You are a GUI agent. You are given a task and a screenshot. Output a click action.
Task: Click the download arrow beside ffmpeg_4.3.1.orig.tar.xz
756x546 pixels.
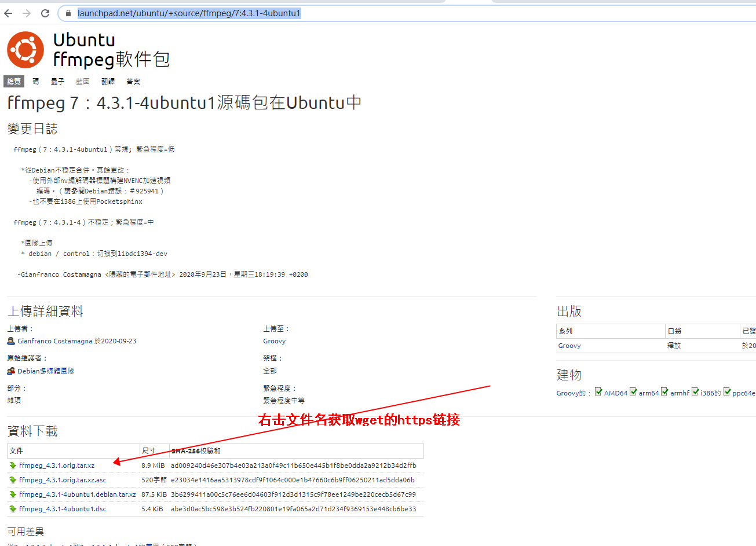click(x=13, y=465)
